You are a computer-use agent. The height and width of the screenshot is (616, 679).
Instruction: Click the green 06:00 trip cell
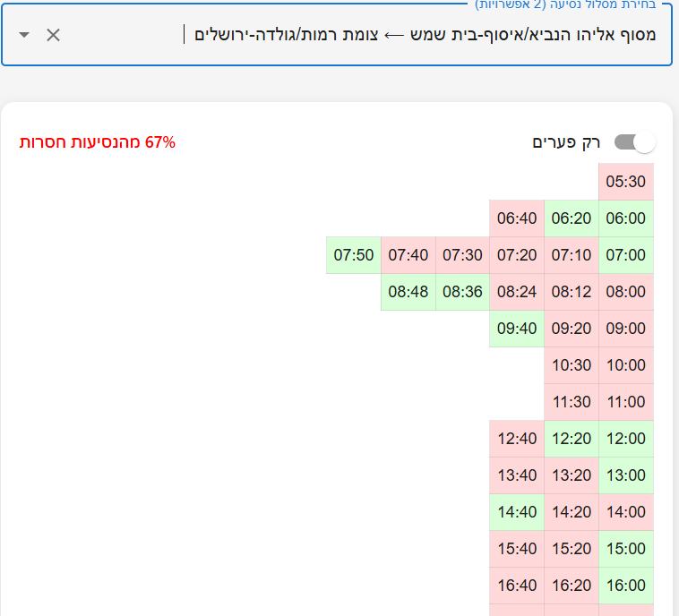(625, 218)
